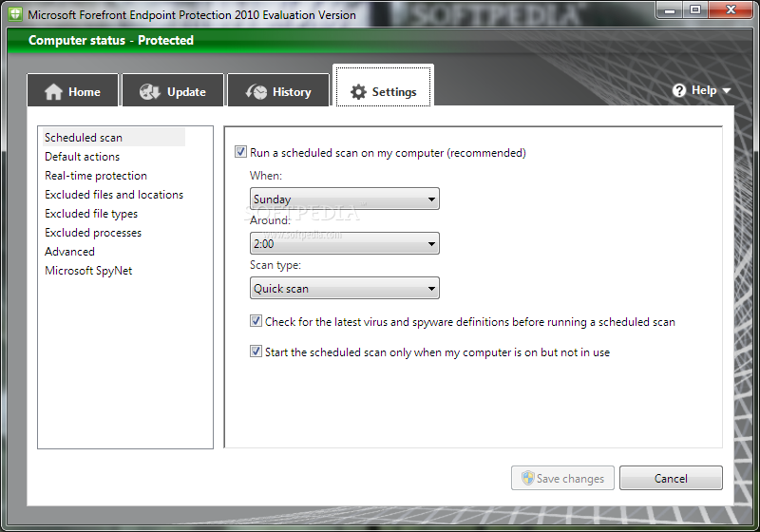Open Microsoft SpyNet settings
Viewport: 760px width, 532px height.
coord(88,271)
